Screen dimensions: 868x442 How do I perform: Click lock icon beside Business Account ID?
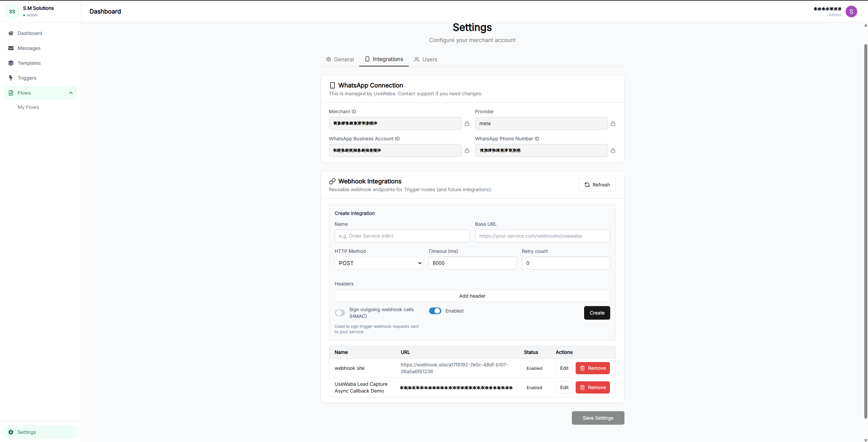click(467, 150)
